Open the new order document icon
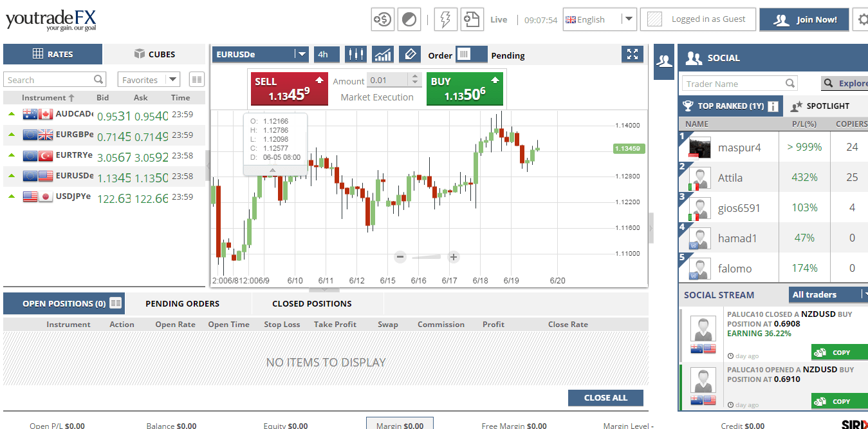 click(x=472, y=19)
